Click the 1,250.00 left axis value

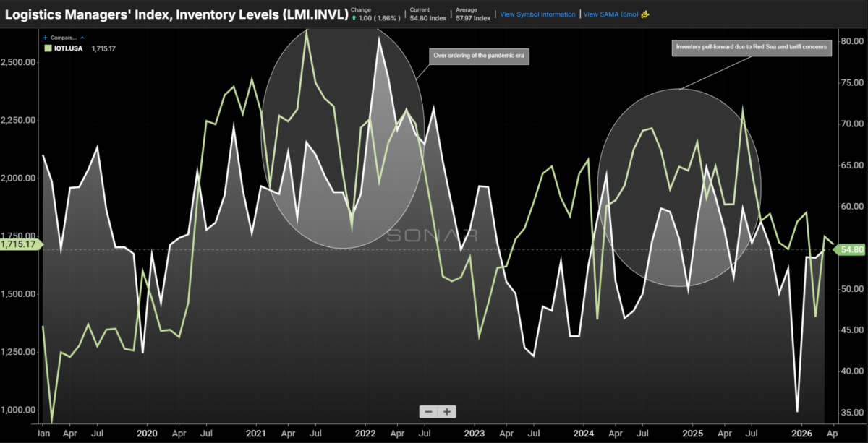click(x=18, y=352)
